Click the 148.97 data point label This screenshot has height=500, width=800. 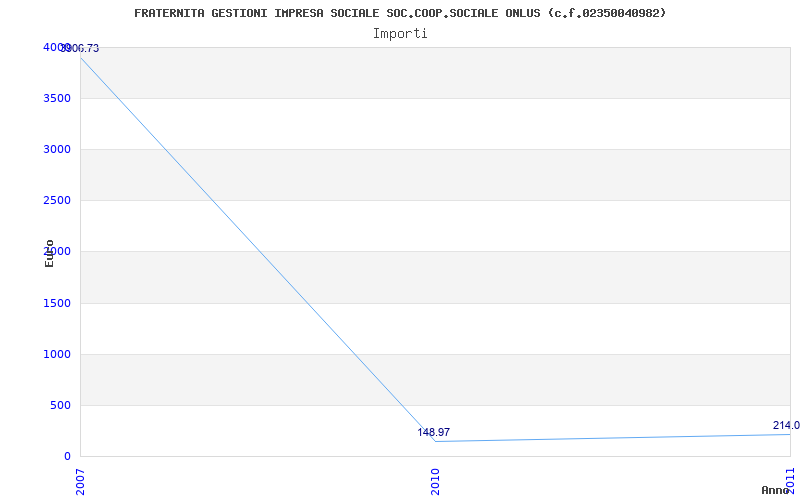[433, 432]
